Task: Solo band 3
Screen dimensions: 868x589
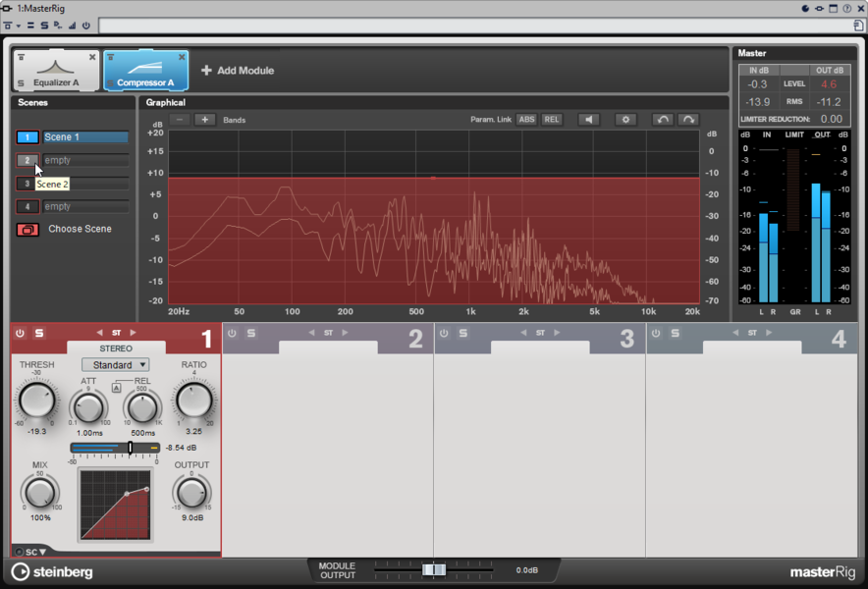Action: coord(463,333)
